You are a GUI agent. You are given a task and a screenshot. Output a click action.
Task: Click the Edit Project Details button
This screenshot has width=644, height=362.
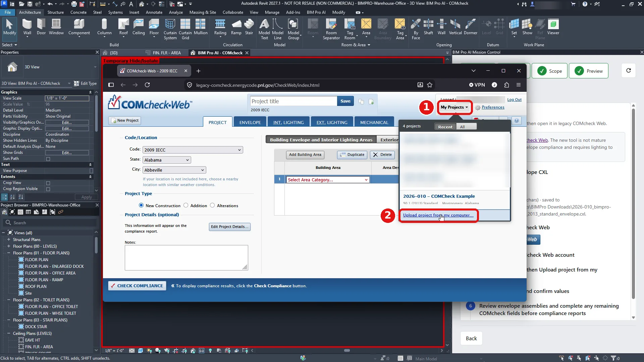click(229, 227)
